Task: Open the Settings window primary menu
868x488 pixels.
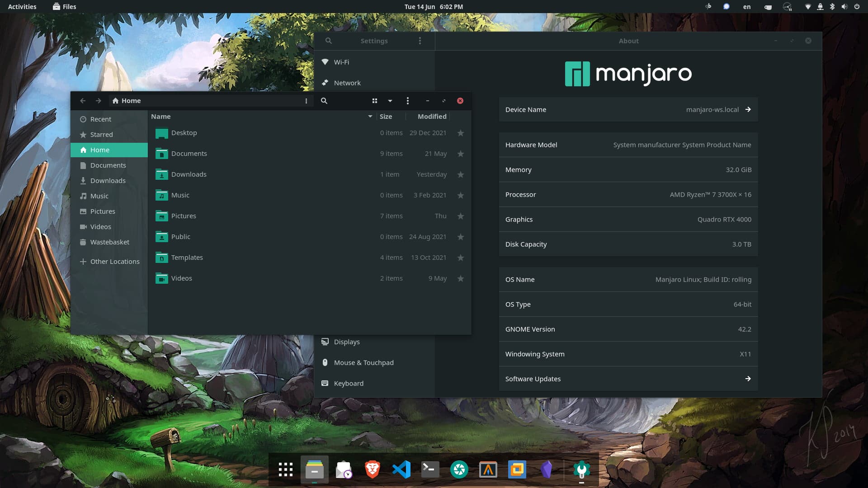Action: 420,41
